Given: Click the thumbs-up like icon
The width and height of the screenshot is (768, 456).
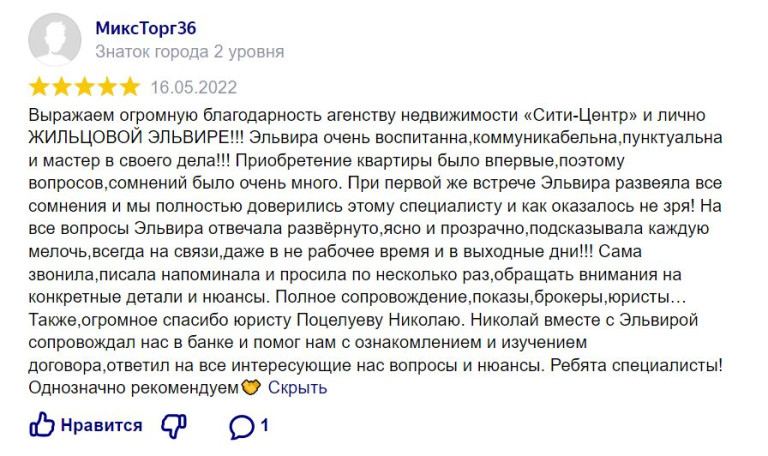Looking at the screenshot, I should pos(42,425).
